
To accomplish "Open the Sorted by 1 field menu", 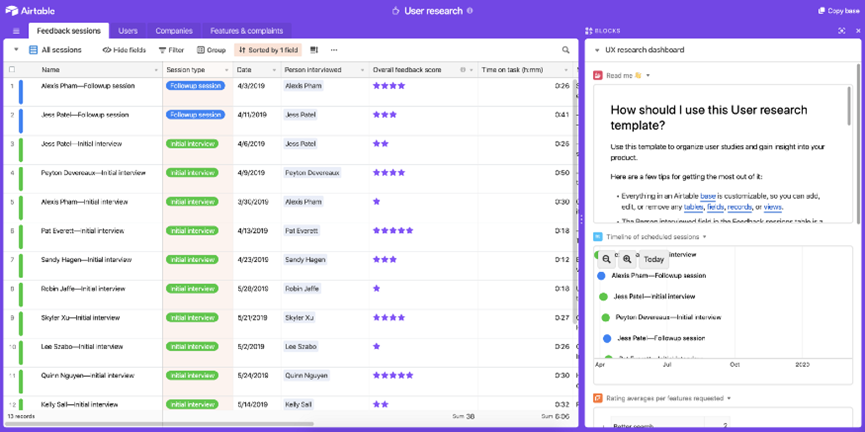I will point(268,50).
